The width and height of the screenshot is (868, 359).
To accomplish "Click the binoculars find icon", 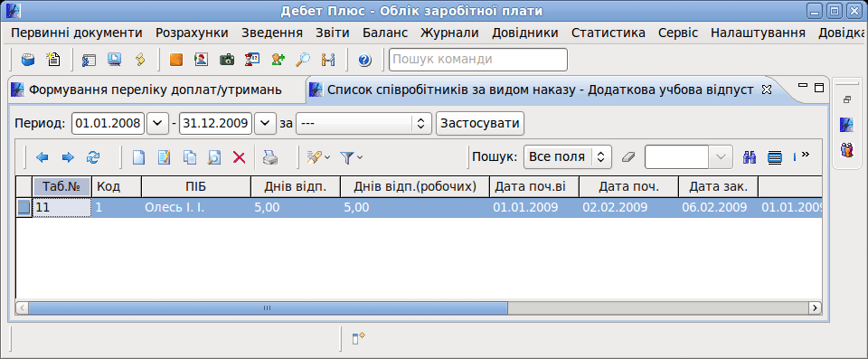I will [750, 157].
